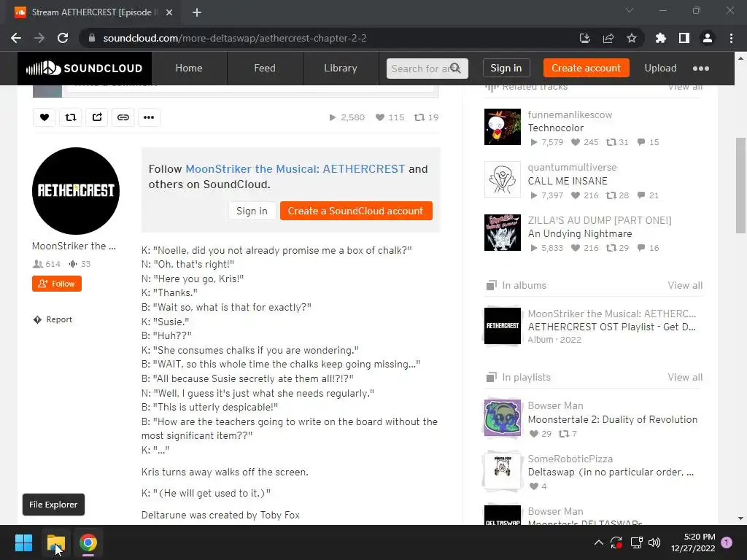The image size is (747, 560).
Task: Show hidden system tray icons
Action: coord(599,542)
